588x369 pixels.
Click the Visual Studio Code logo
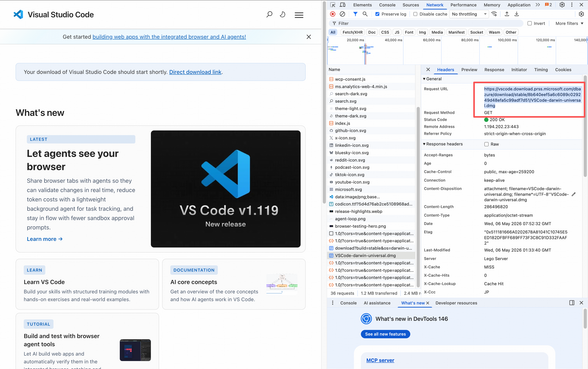(18, 15)
